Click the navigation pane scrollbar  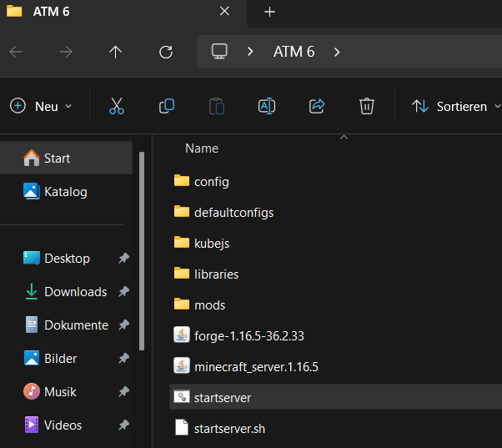tap(142, 251)
